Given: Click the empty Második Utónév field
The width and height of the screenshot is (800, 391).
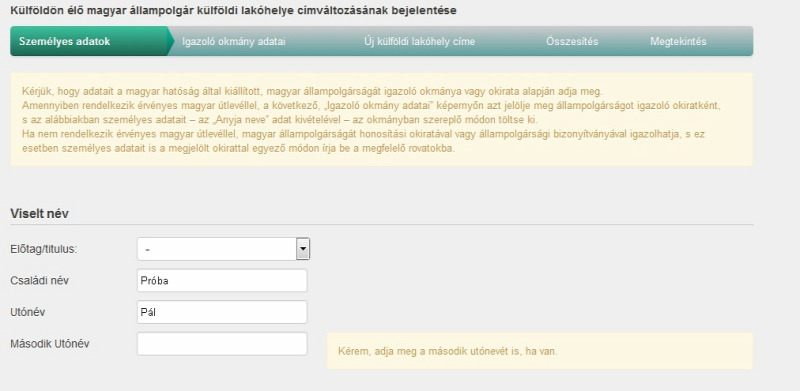Looking at the screenshot, I should point(222,344).
